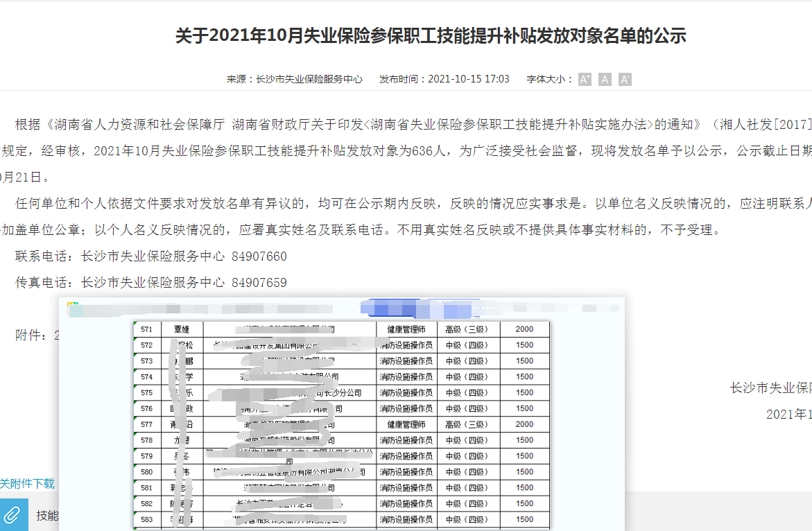Image resolution: width=812 pixels, height=531 pixels.
Task: Click the source text 长沙市失业保险服务中心
Action: pyautogui.click(x=309, y=79)
